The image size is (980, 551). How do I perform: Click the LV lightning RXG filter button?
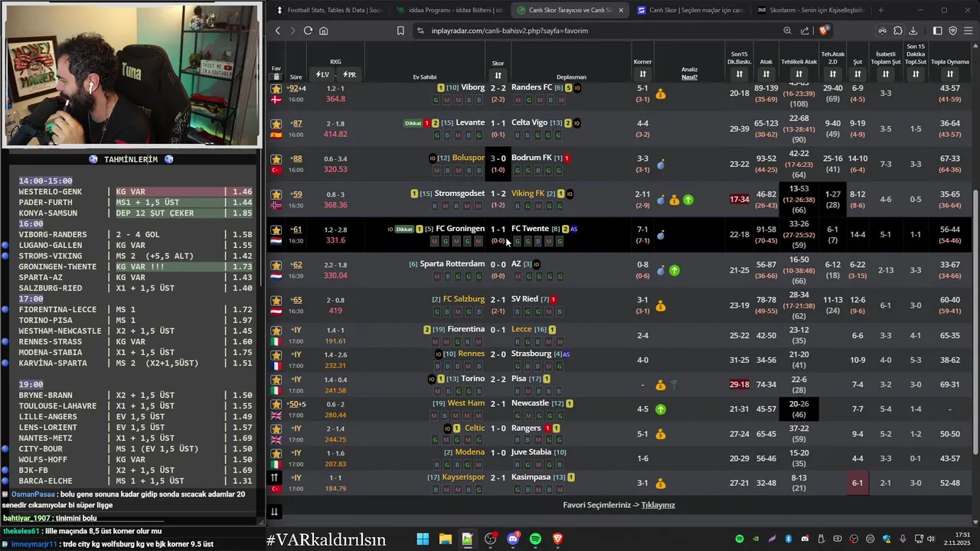[x=322, y=74]
